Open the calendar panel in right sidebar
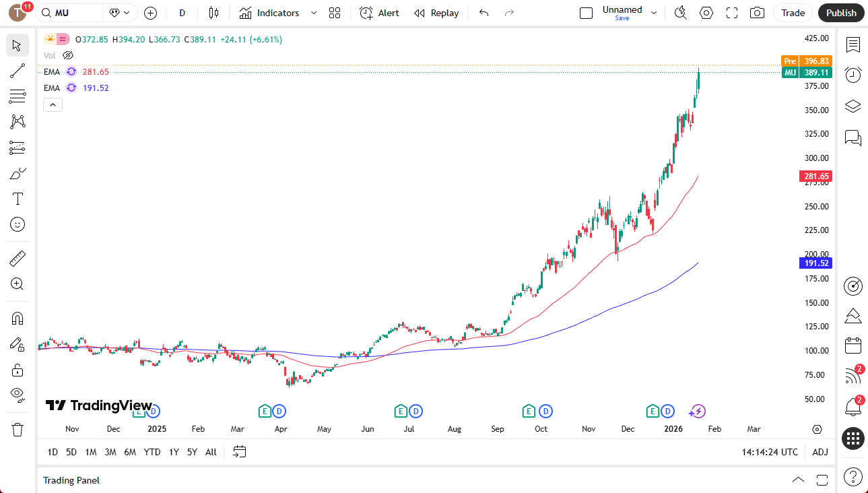The image size is (868, 493). (x=853, y=346)
